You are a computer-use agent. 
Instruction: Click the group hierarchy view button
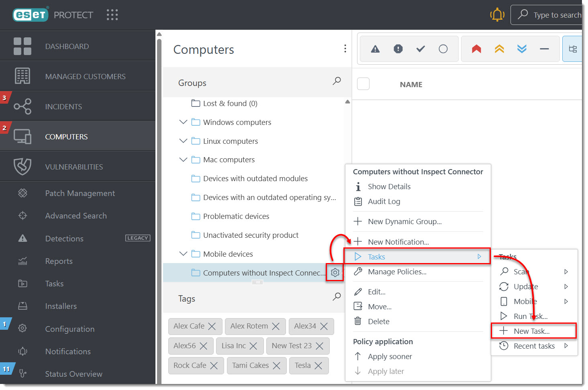pos(573,49)
